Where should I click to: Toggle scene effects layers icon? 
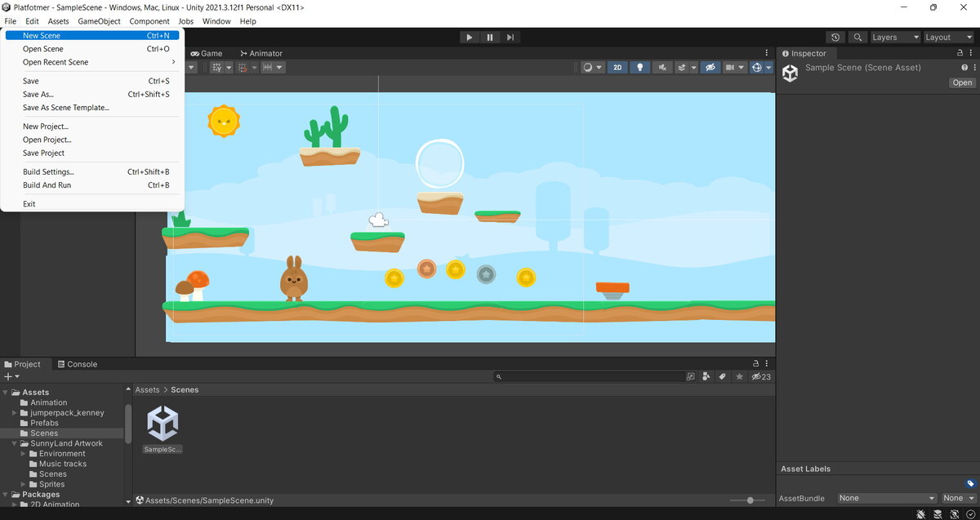pos(682,68)
